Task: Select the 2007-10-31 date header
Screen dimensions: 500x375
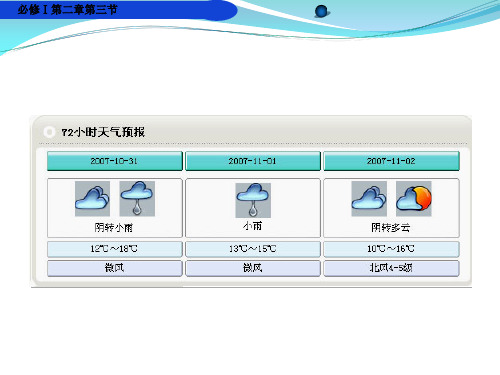Action: coord(115,161)
